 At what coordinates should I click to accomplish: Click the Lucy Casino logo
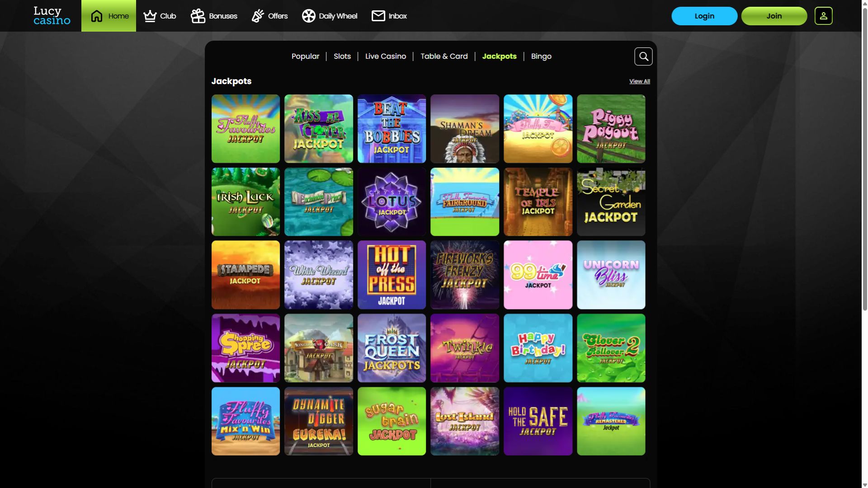click(52, 16)
